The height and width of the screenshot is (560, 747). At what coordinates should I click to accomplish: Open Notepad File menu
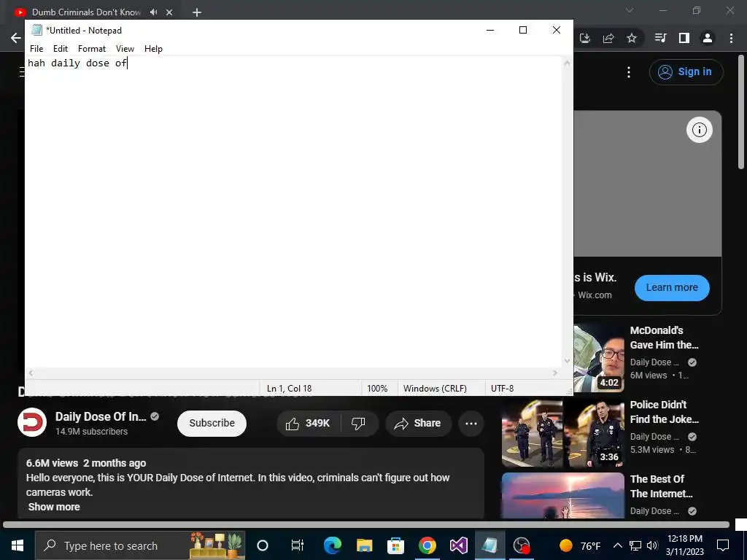(x=36, y=49)
